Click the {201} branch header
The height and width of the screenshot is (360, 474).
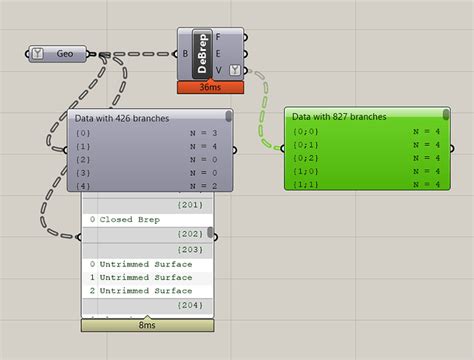click(147, 205)
